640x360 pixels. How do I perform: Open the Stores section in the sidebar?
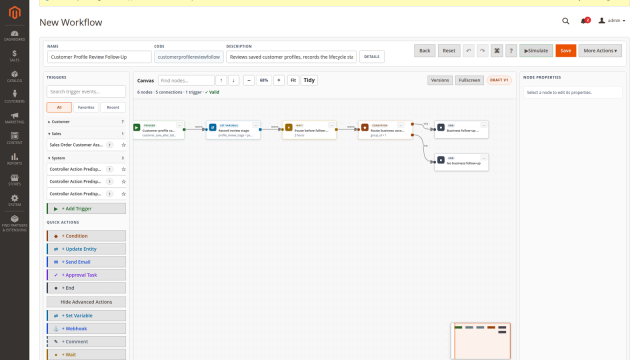coord(14,180)
